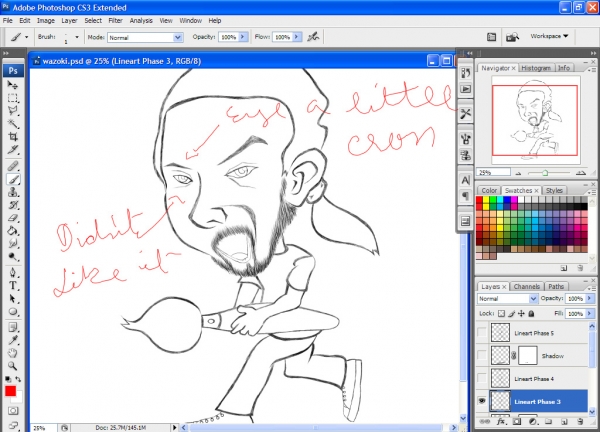Select the Clone Stamp tool
This screenshot has height=432, width=600.
pos(13,192)
